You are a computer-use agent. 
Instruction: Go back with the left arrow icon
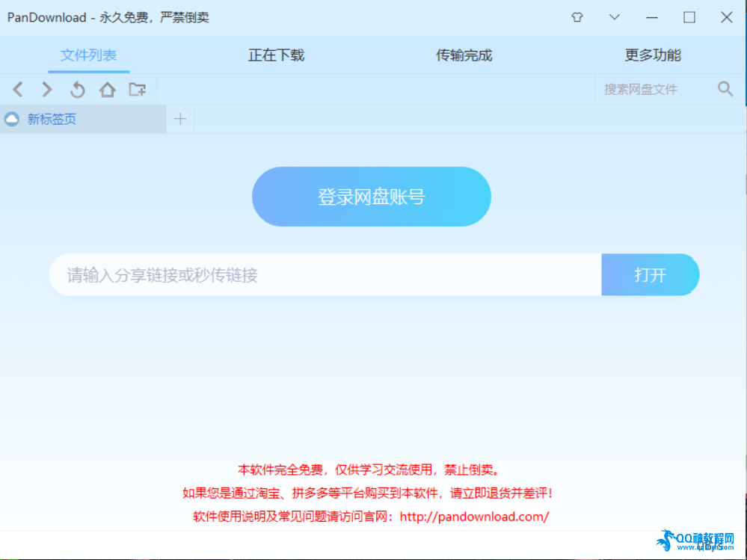(x=18, y=89)
